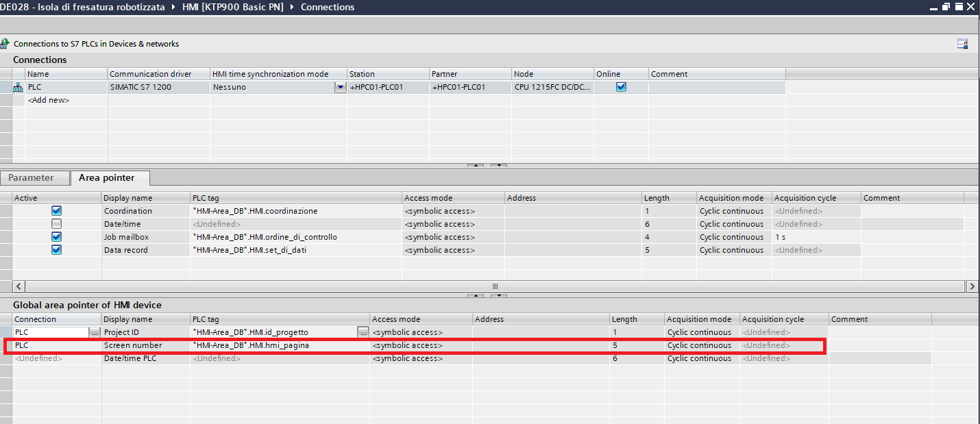
Task: Float the Connections editor window
Action: (x=946, y=7)
